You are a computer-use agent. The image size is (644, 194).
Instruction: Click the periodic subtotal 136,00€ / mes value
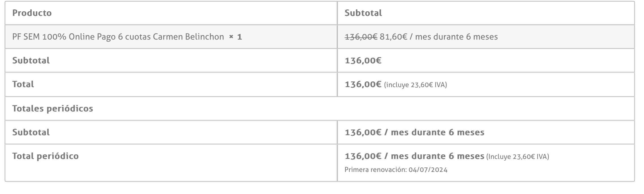[x=415, y=132]
